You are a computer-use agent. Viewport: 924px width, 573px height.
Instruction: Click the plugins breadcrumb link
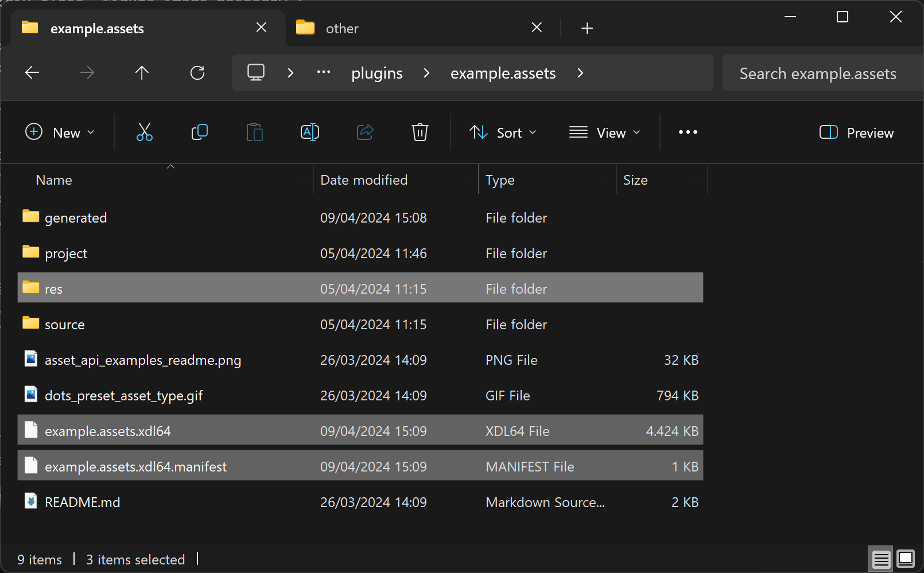pyautogui.click(x=376, y=73)
